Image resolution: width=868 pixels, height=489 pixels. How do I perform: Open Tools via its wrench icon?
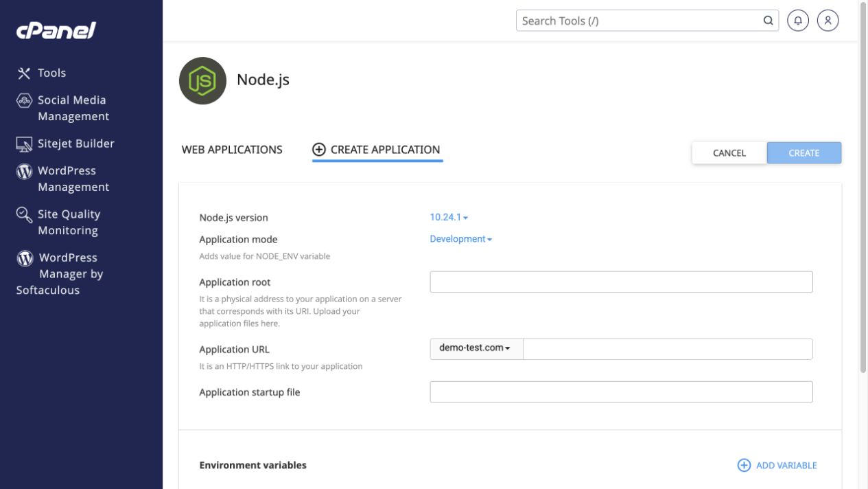24,73
